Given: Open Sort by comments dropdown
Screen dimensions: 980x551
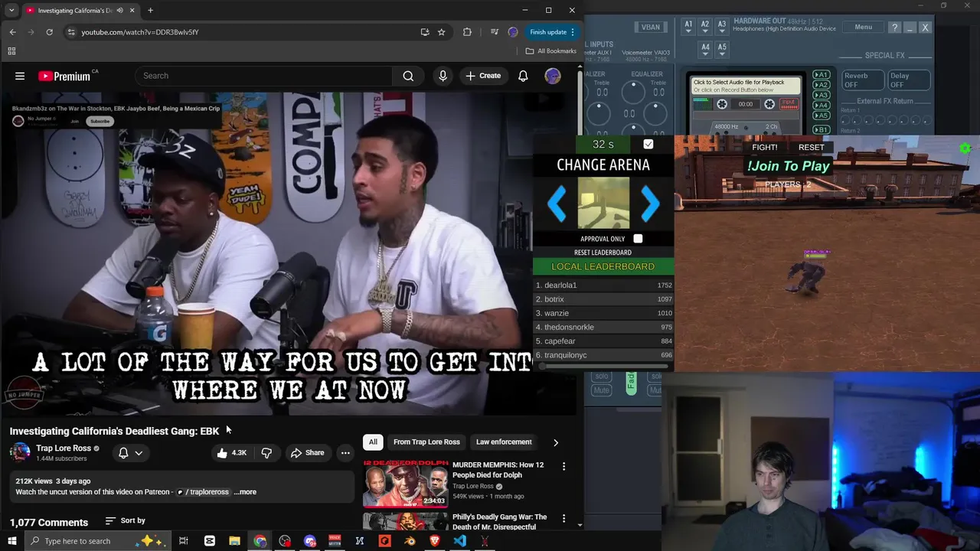Looking at the screenshot, I should (x=125, y=520).
